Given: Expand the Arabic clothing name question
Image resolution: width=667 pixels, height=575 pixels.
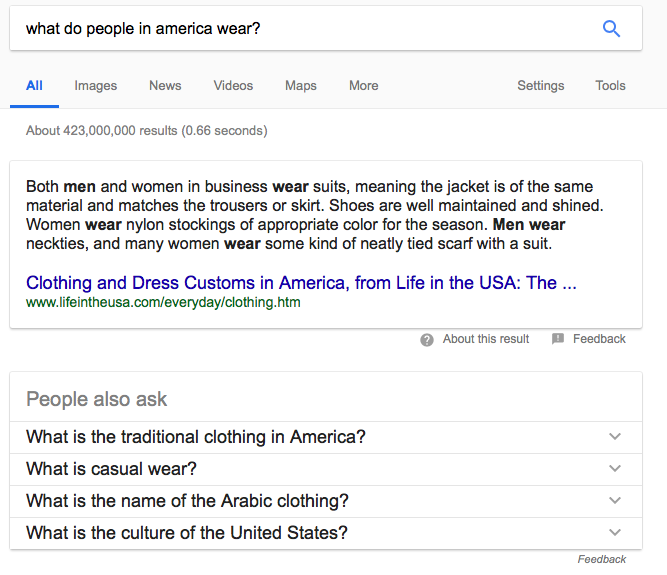Looking at the screenshot, I should (x=615, y=501).
